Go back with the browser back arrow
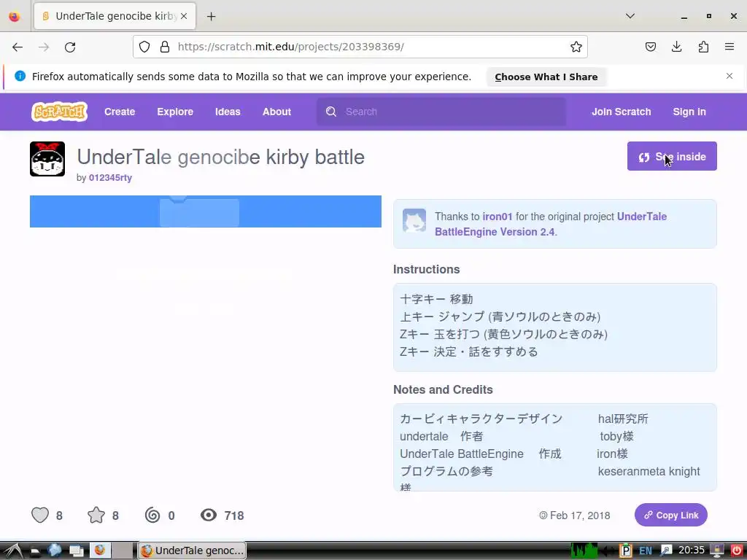 (18, 47)
